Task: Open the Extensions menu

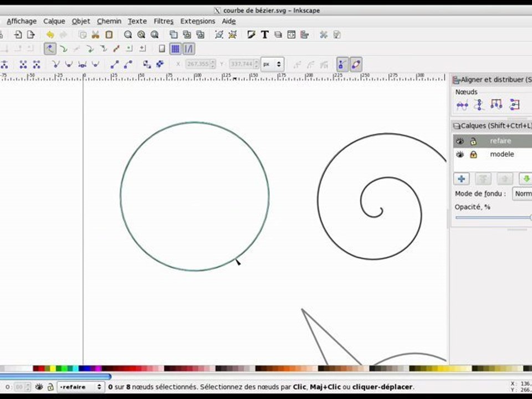Action: point(197,21)
